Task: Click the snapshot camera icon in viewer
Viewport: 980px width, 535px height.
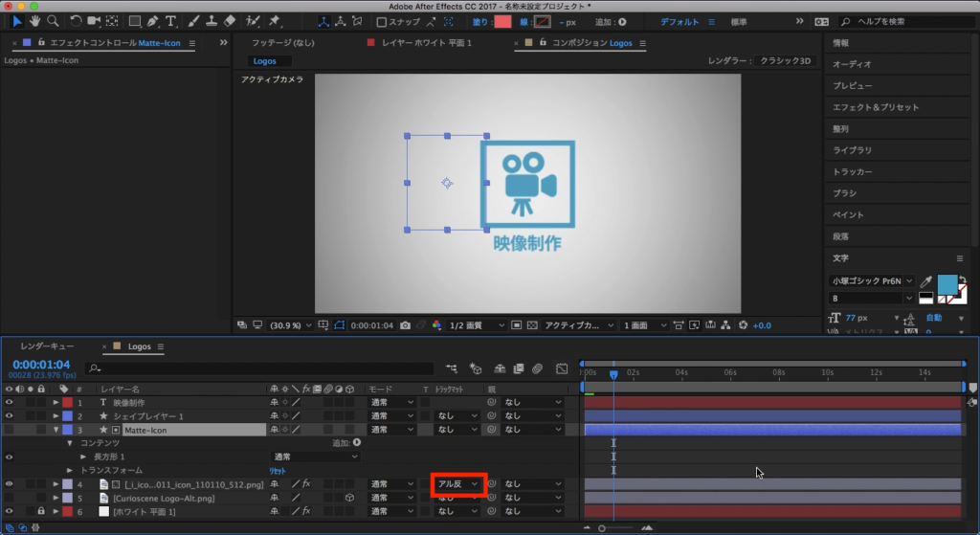Action: coord(406,325)
